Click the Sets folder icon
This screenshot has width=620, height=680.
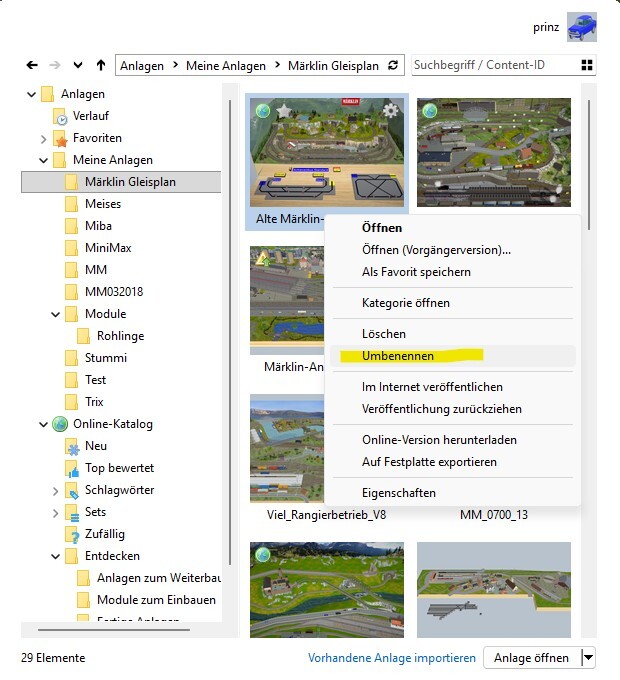72,513
